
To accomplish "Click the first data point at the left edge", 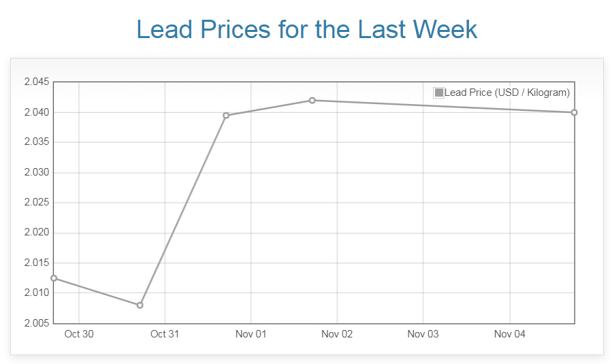I will [x=54, y=278].
